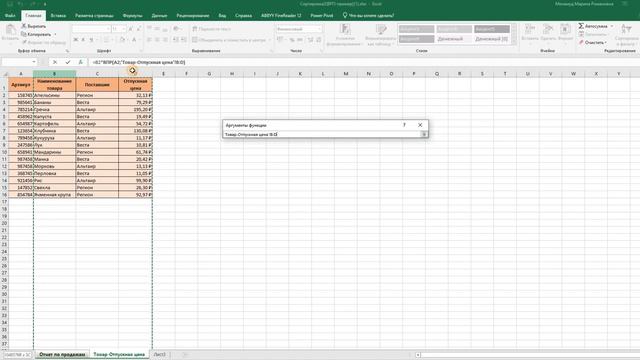Toggle underline (Ч) formatting

coord(91,40)
